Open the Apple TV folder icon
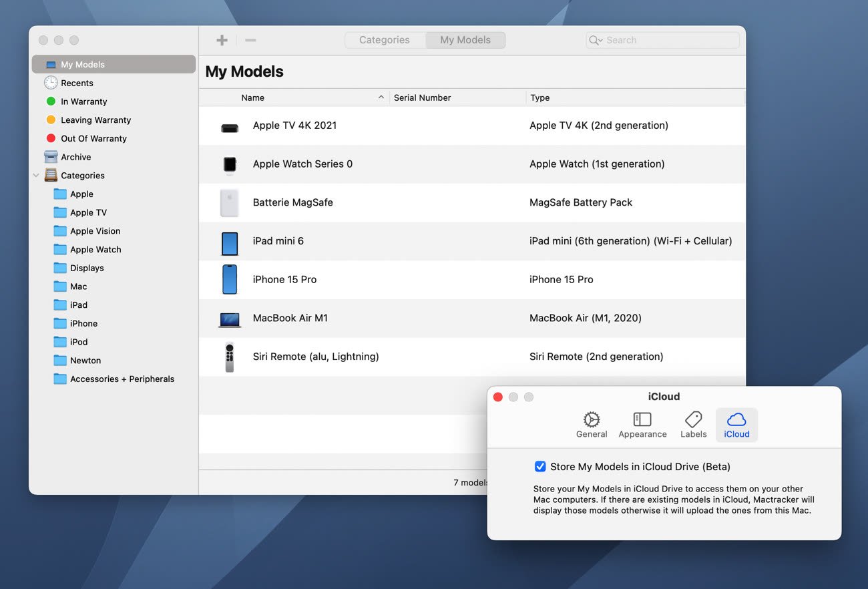 click(60, 212)
